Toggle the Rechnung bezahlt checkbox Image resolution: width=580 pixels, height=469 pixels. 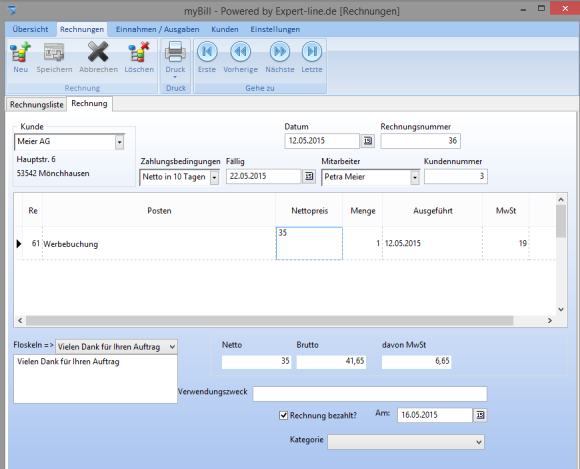click(283, 415)
